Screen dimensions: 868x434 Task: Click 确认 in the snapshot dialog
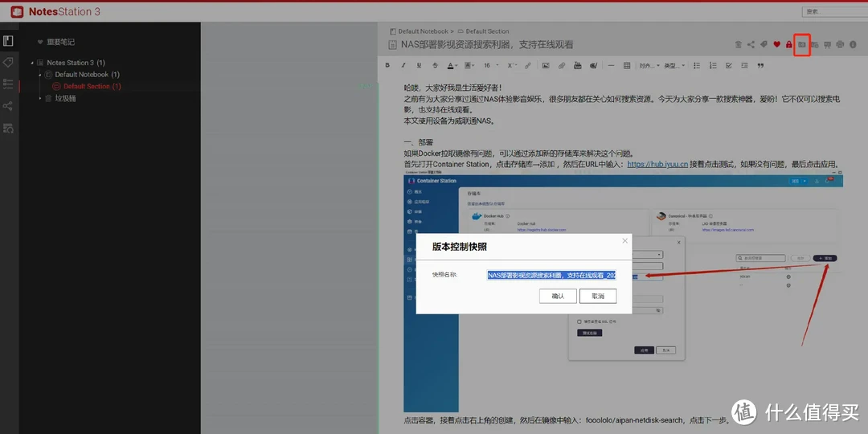[558, 296]
